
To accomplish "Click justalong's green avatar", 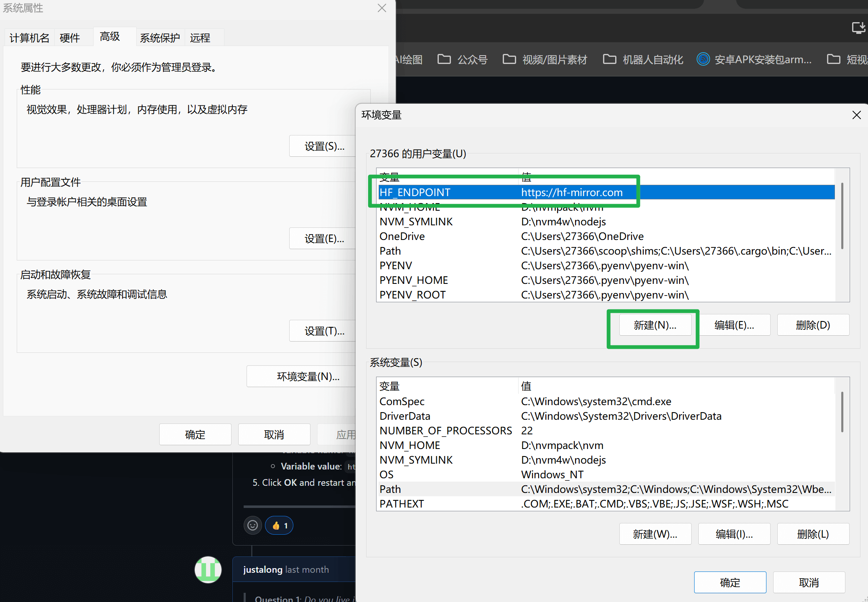I will pyautogui.click(x=208, y=569).
